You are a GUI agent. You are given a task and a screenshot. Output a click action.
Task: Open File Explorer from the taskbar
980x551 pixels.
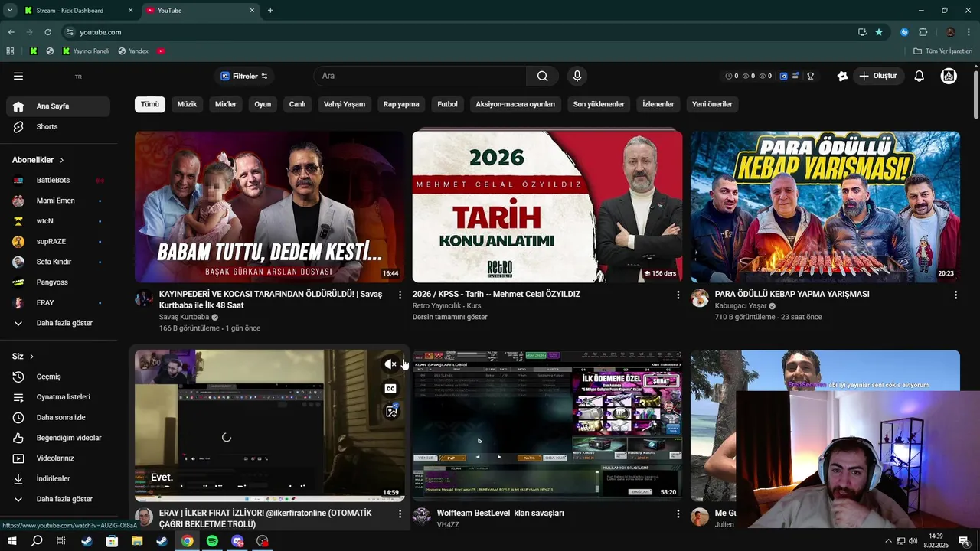[137, 541]
